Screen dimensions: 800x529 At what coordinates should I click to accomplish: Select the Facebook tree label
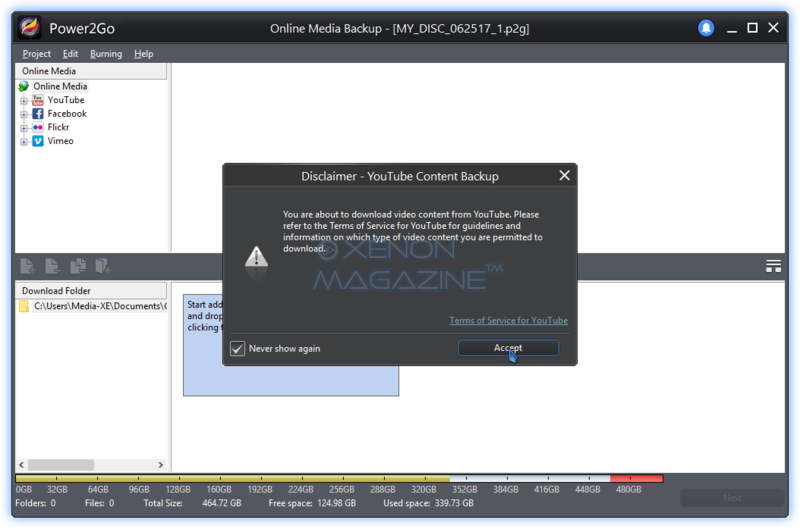click(67, 114)
